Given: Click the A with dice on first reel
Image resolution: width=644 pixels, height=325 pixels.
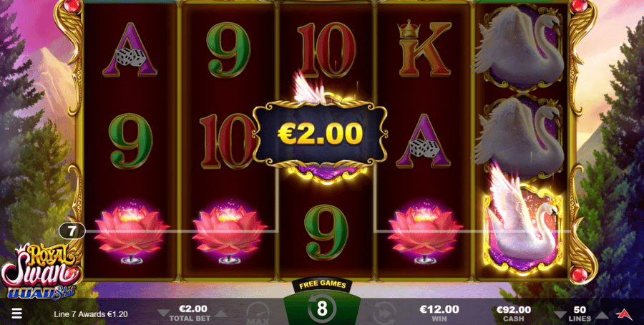Looking at the screenshot, I should 130,50.
